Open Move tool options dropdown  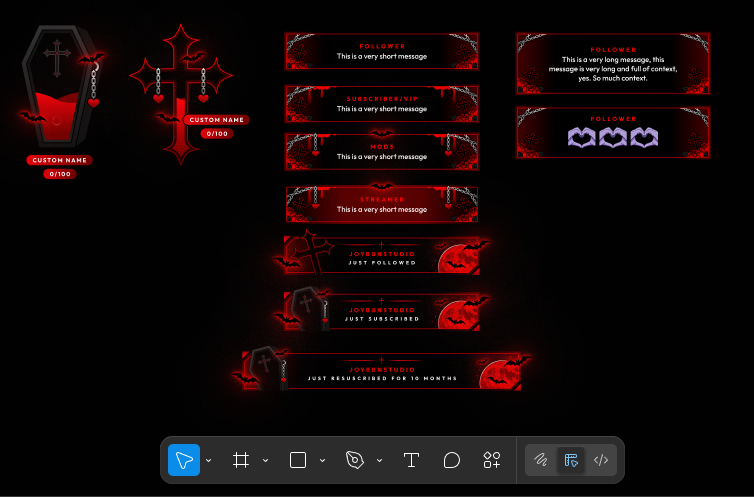209,460
